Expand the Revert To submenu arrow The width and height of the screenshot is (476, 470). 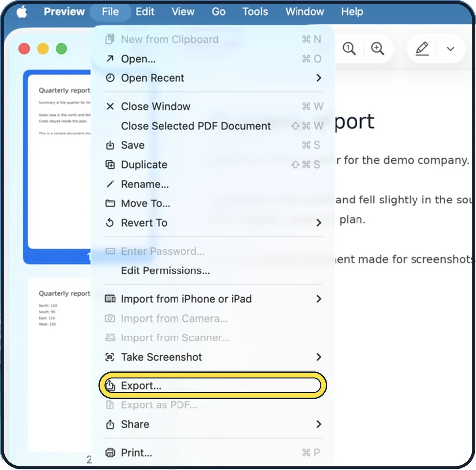pos(318,223)
